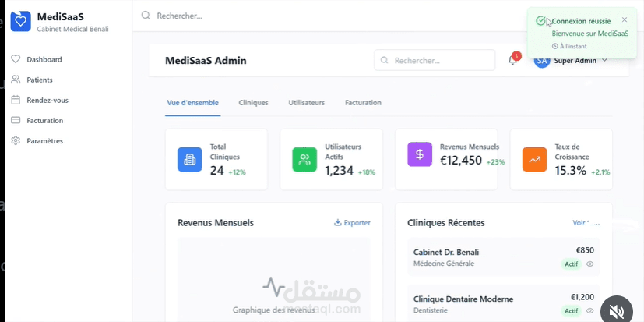
Task: Click the SA user avatar
Action: coord(542,61)
